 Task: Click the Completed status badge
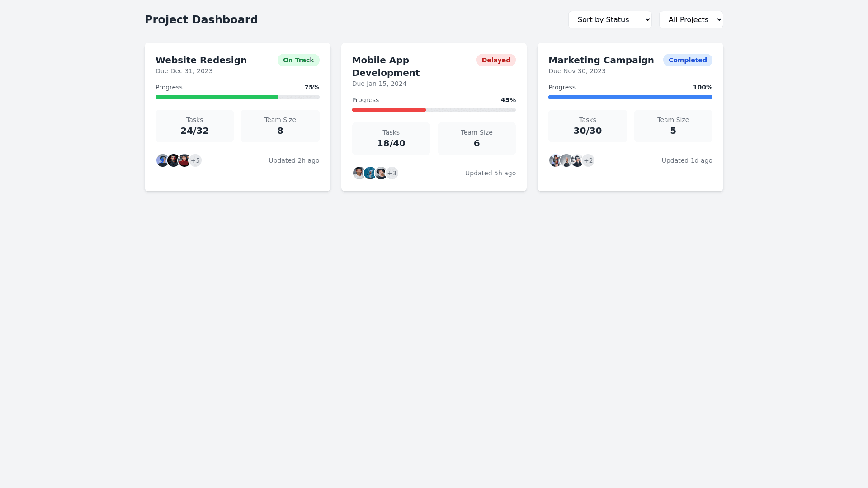687,60
